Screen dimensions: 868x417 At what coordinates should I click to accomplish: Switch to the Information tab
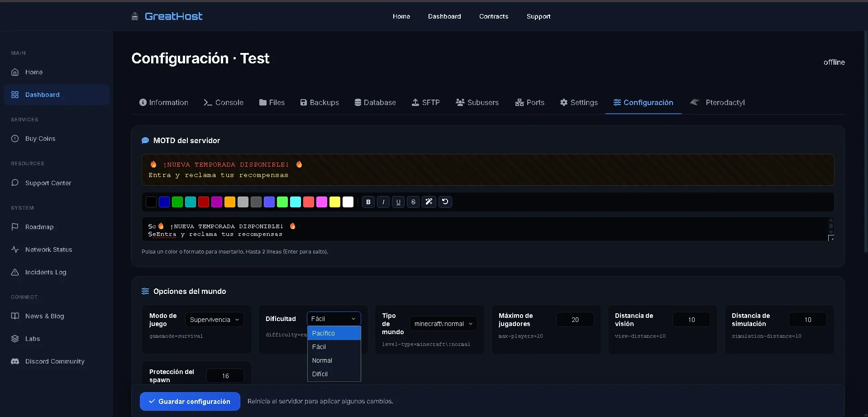tap(164, 102)
